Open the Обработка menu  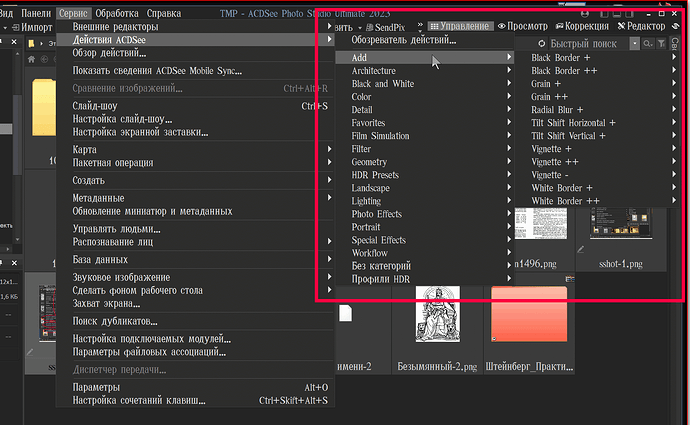click(117, 13)
